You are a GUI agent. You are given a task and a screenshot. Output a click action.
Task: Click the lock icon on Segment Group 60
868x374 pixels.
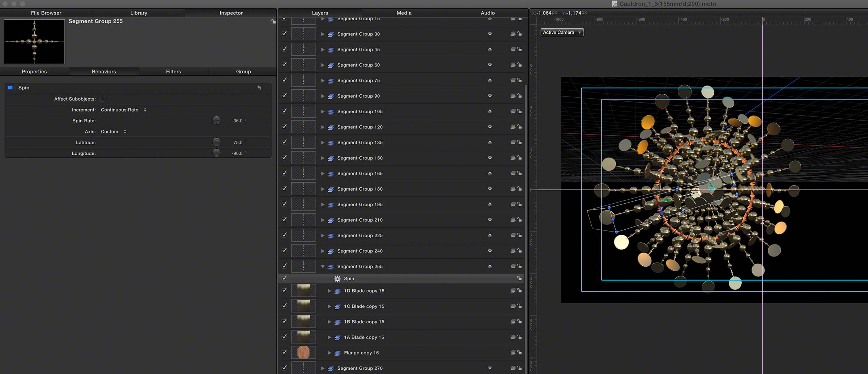pyautogui.click(x=519, y=65)
